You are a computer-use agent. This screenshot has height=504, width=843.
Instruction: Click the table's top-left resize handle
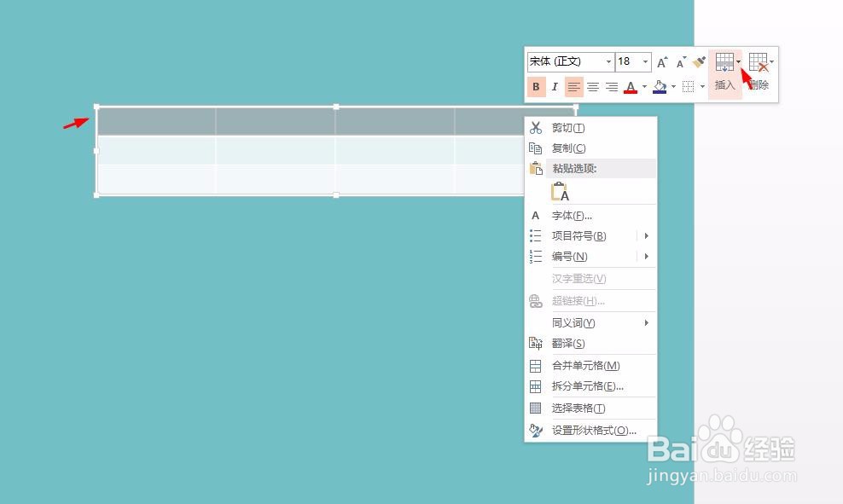96,107
